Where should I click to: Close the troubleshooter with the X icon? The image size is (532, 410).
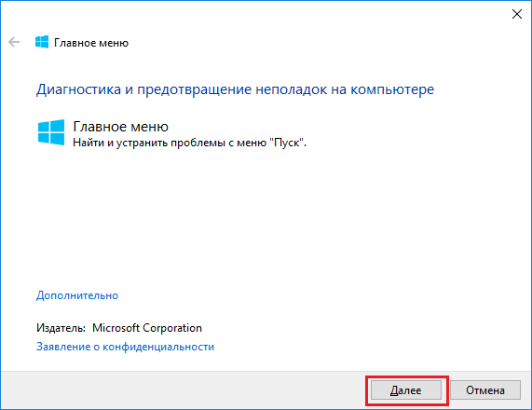coord(517,14)
